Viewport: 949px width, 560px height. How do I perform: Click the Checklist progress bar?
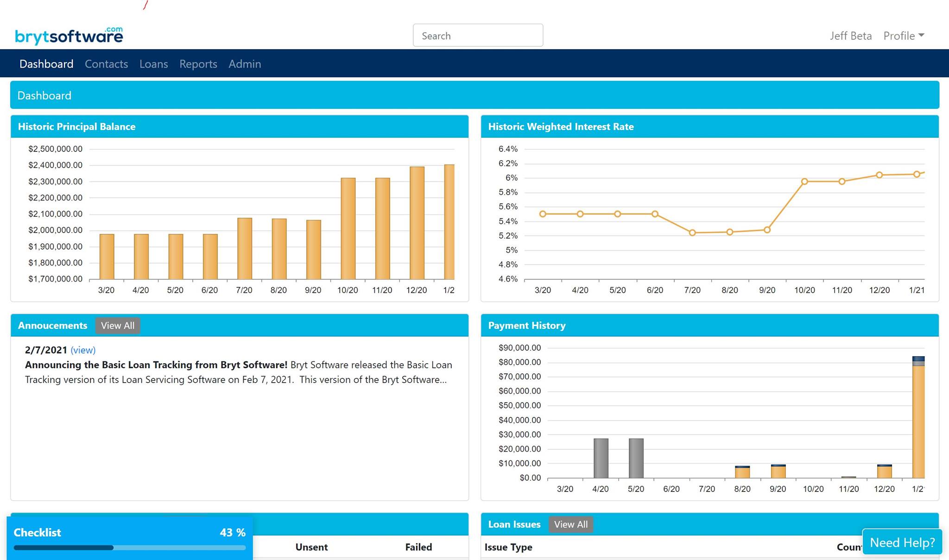coord(130,547)
